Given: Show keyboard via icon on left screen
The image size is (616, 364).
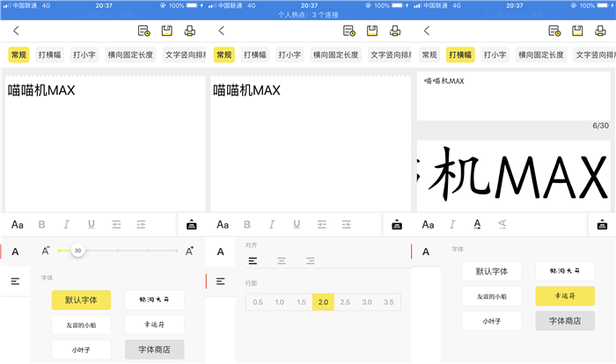Looking at the screenshot, I should point(192,224).
